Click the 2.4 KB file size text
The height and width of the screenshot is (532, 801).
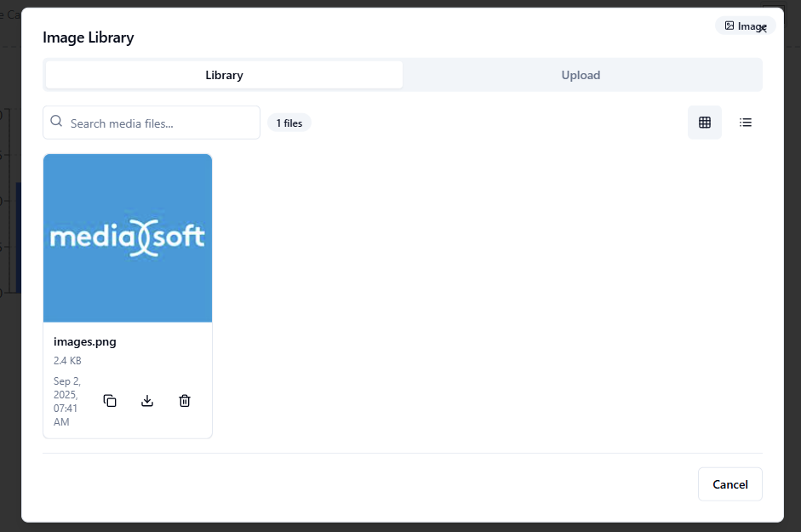coord(67,361)
